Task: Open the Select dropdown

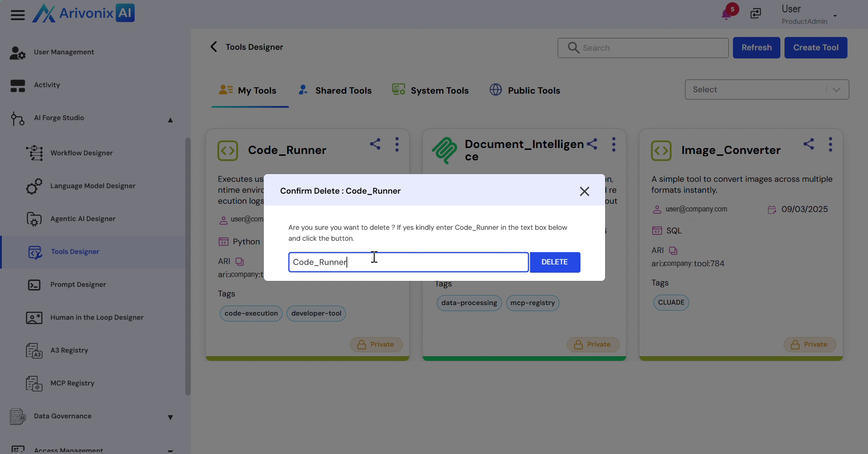Action: pyautogui.click(x=767, y=90)
